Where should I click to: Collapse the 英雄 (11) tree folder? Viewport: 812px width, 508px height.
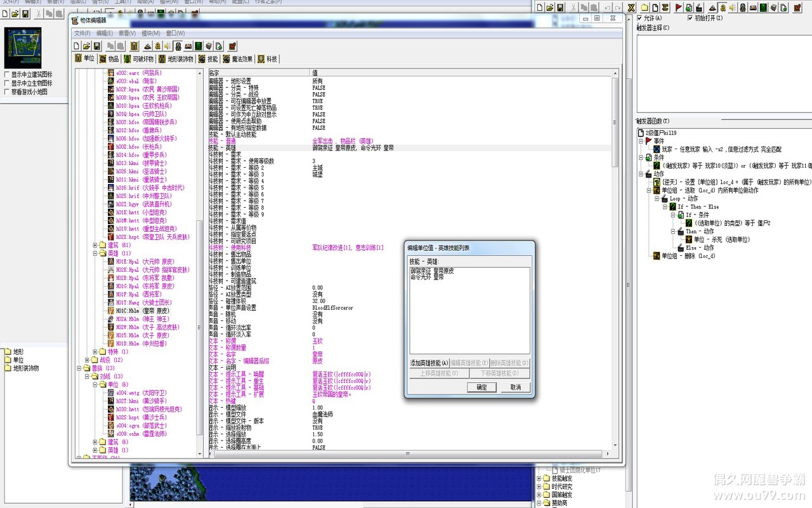coord(95,253)
